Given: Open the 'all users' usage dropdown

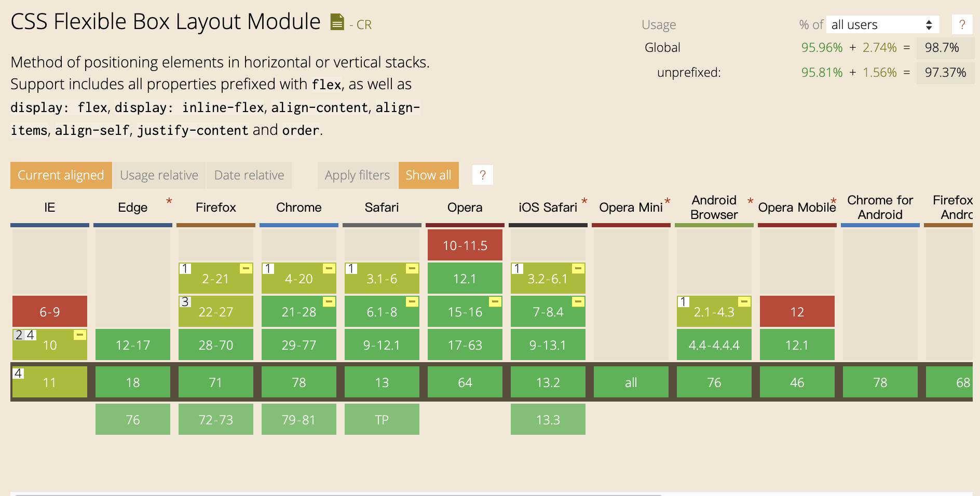Looking at the screenshot, I should pyautogui.click(x=882, y=24).
